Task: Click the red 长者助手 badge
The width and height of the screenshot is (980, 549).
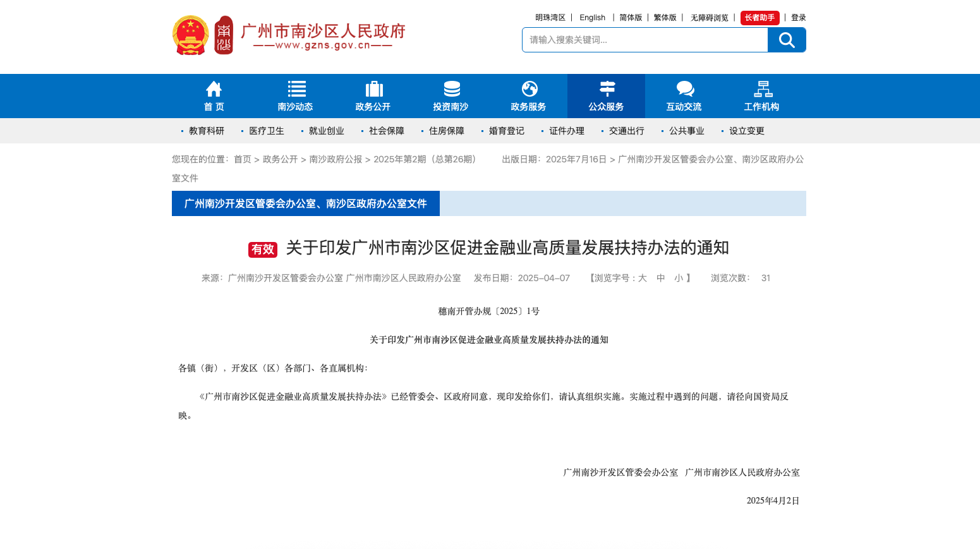Action: pyautogui.click(x=760, y=17)
